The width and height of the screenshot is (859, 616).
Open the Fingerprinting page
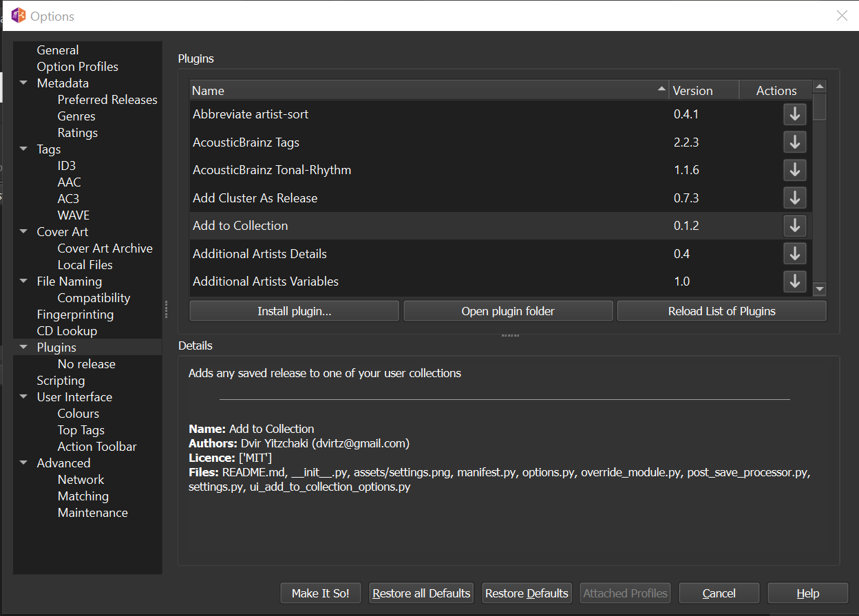coord(75,315)
